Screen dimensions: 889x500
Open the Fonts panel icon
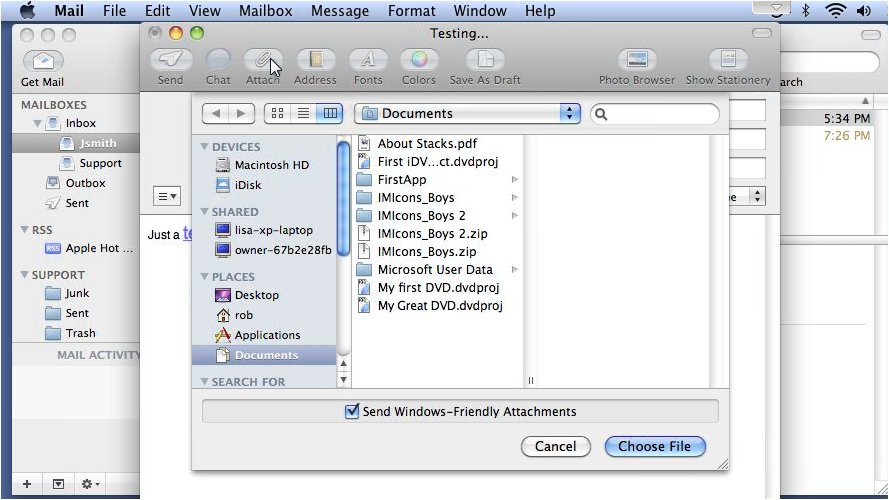tap(368, 60)
